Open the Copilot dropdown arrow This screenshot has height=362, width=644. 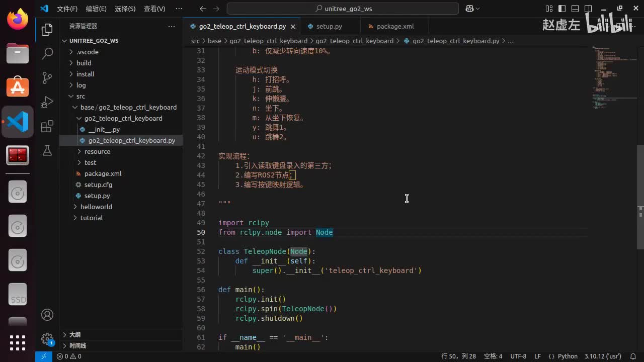point(477,9)
